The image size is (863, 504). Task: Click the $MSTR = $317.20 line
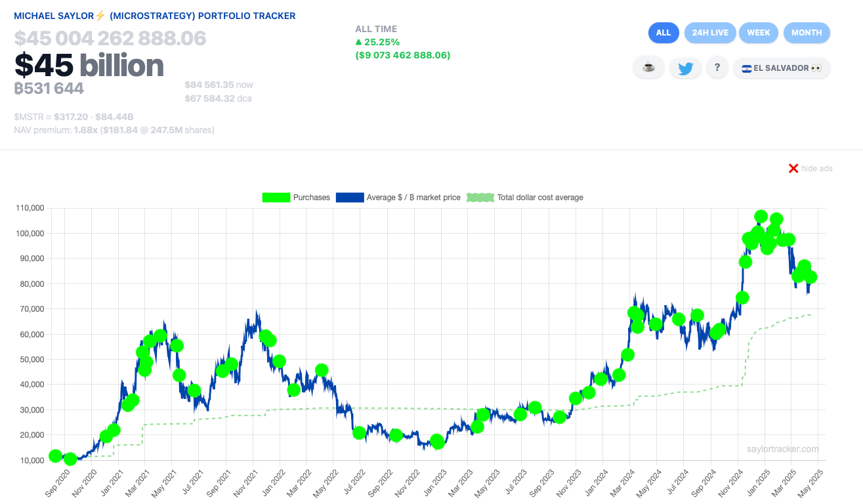74,117
